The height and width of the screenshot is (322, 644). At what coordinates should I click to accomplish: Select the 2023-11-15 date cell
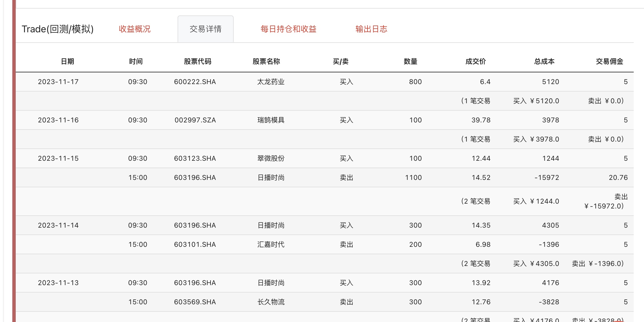coord(58,158)
